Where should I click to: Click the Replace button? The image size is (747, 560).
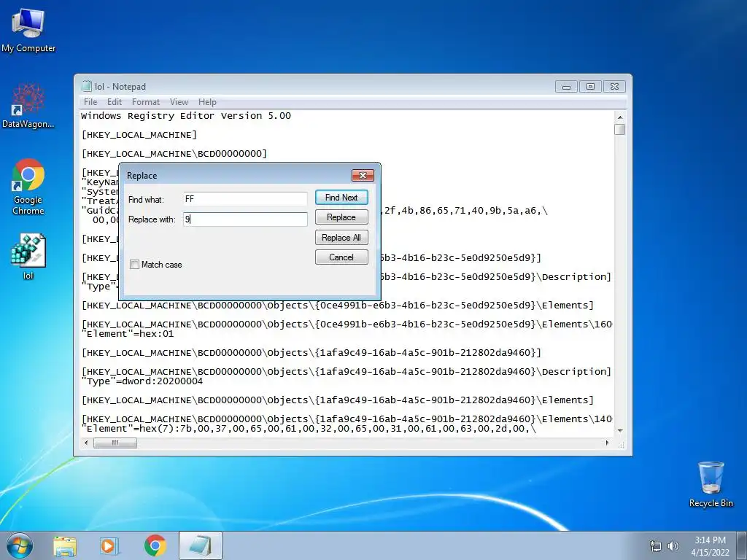click(341, 217)
